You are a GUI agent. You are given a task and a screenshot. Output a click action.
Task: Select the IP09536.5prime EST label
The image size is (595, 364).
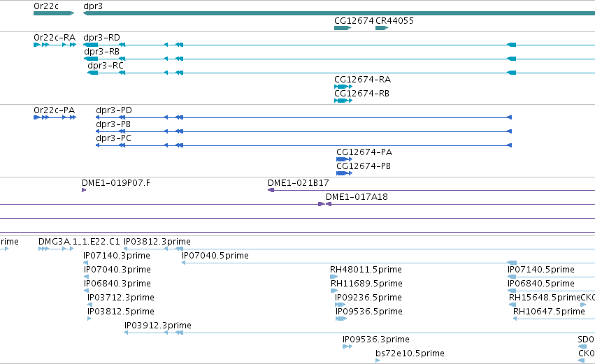(369, 312)
